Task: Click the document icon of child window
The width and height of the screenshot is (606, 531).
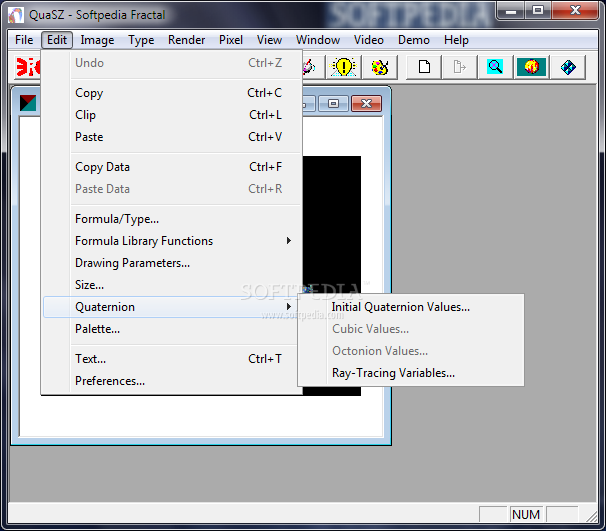Action: pyautogui.click(x=28, y=103)
